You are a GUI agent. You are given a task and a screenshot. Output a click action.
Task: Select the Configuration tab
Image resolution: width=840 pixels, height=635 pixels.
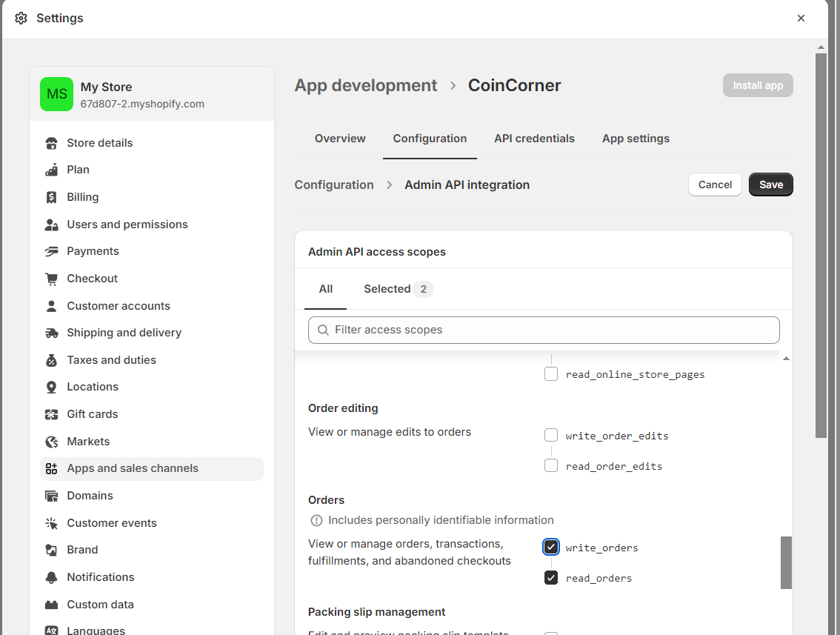point(430,139)
